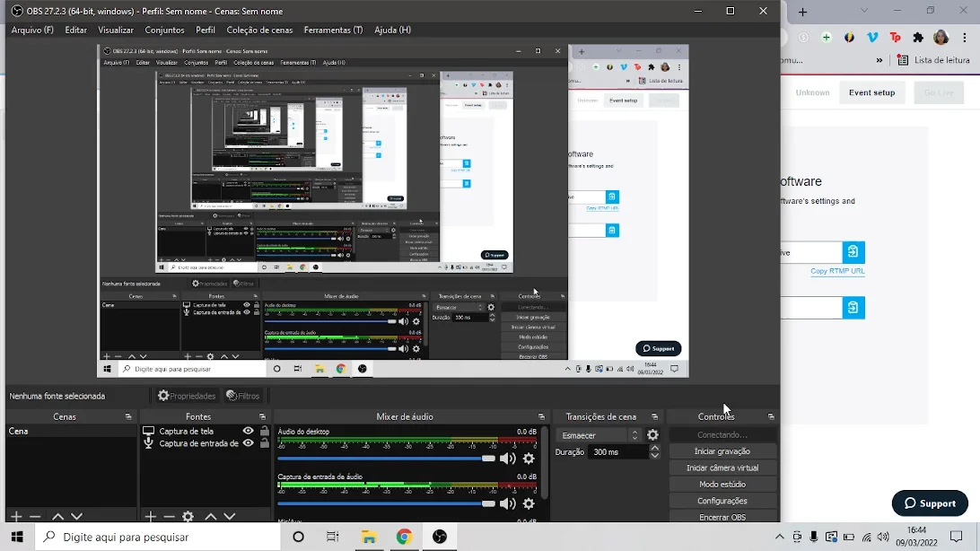The width and height of the screenshot is (980, 551).
Task: Adjust Áudio do desktop volume slider
Action: 386,459
